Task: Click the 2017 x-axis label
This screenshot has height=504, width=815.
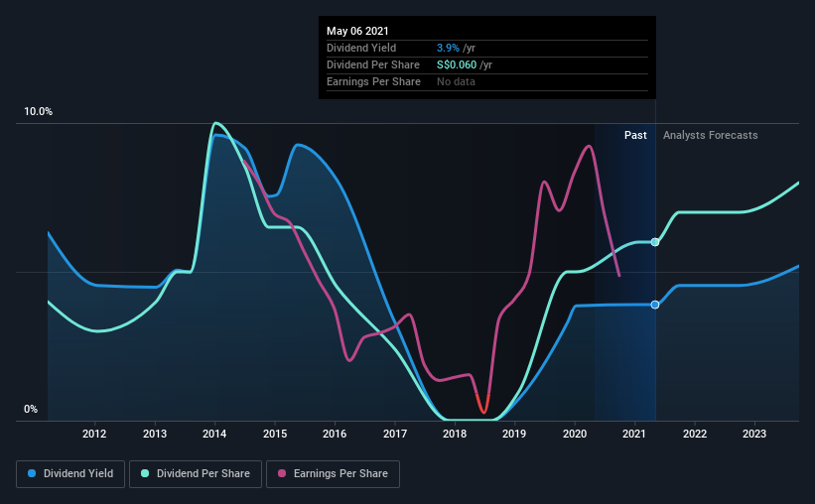Action: [x=394, y=434]
